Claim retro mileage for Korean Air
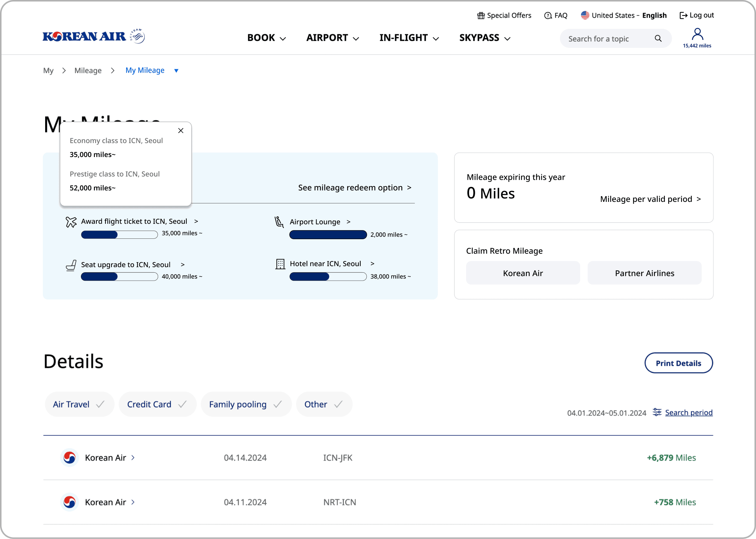Screen dimensions: 756x539 (523, 273)
